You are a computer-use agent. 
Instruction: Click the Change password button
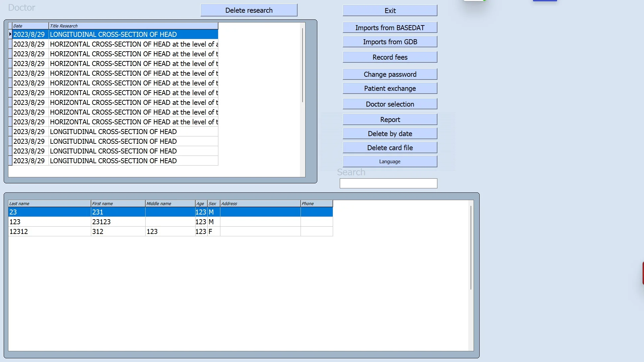pyautogui.click(x=390, y=74)
